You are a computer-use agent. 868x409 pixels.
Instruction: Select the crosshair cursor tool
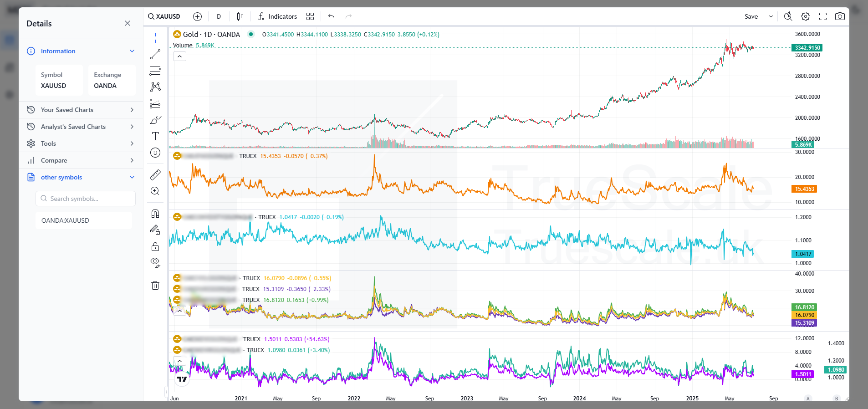click(155, 38)
